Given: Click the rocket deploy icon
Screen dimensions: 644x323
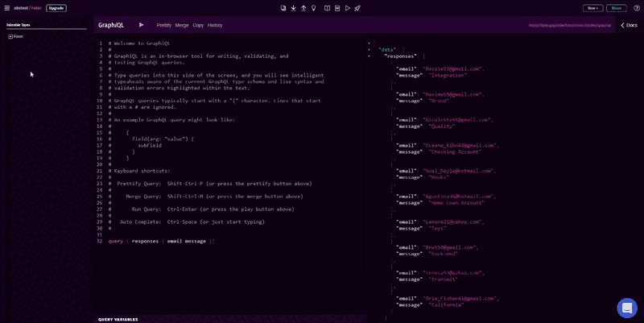Looking at the screenshot, I should (357, 8).
